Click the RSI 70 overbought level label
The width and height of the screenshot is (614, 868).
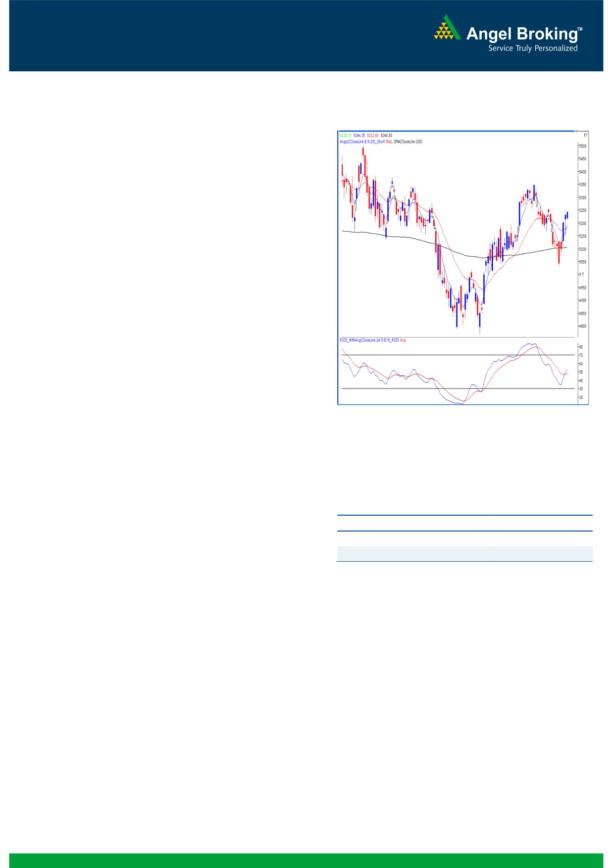click(581, 355)
